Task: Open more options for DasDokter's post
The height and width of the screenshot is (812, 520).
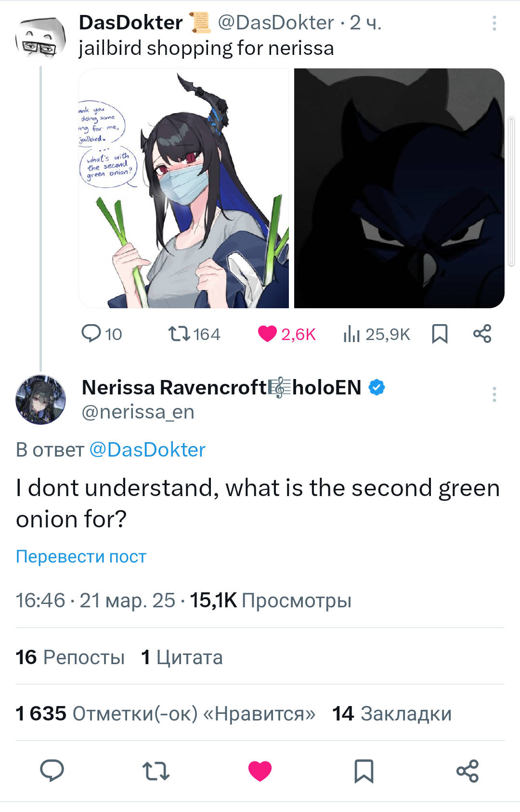Action: click(x=494, y=23)
